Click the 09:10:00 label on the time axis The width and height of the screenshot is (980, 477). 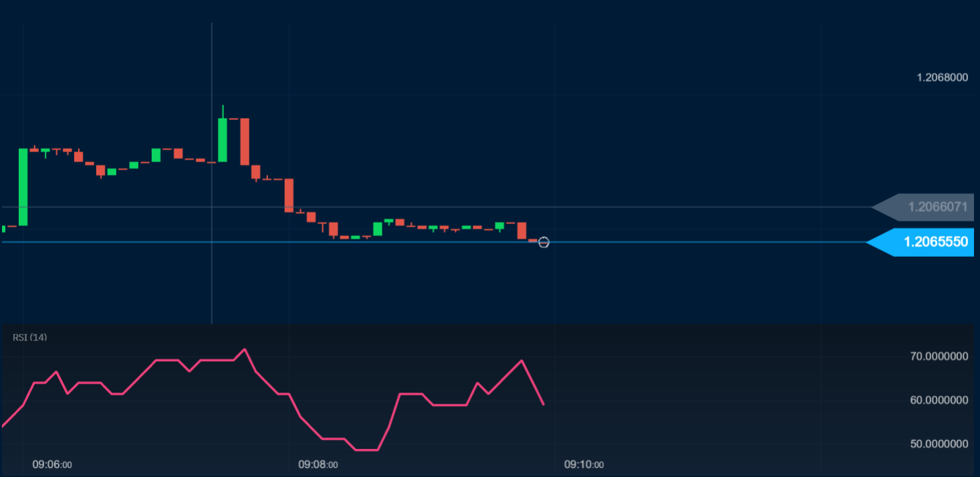[584, 464]
